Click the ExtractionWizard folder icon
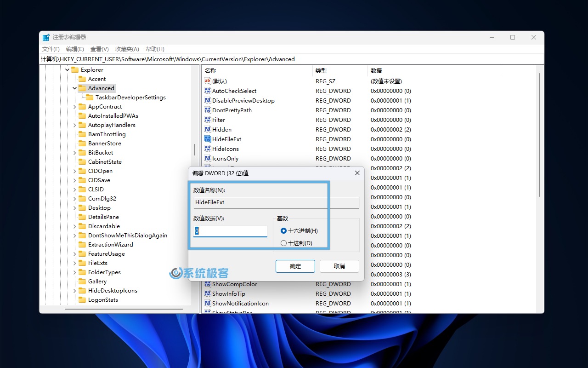588x368 pixels. pos(82,245)
